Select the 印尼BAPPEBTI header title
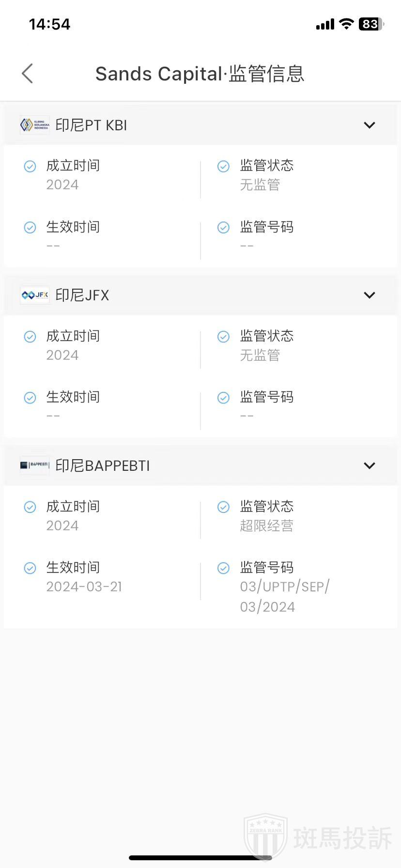Screen dimensions: 401x868 tap(102, 465)
